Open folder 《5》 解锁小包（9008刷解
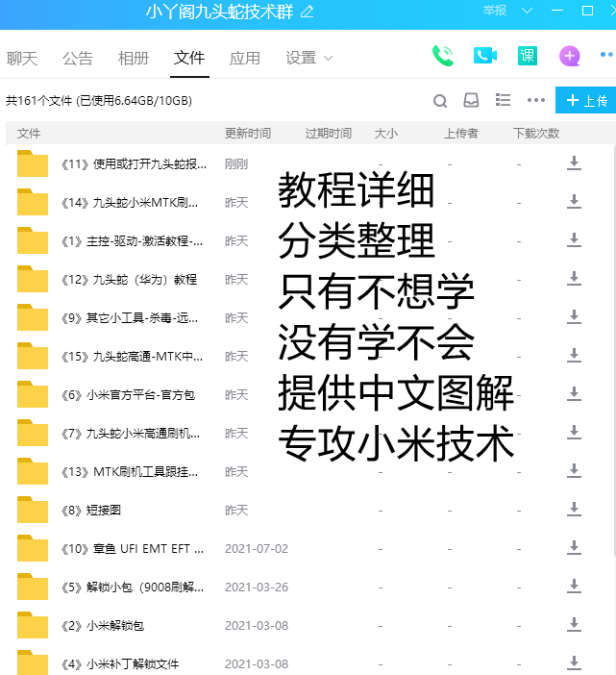 tap(133, 587)
